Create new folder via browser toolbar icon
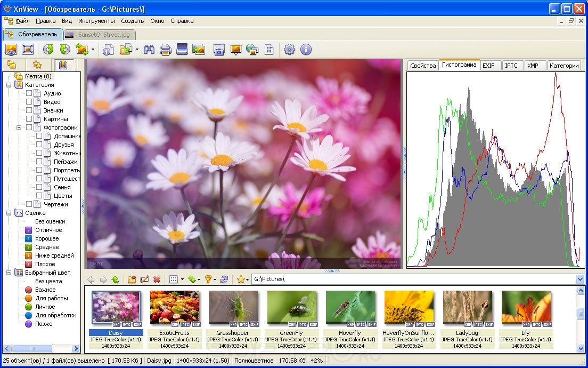Screen dimensions: 588x368 [x=132, y=279]
